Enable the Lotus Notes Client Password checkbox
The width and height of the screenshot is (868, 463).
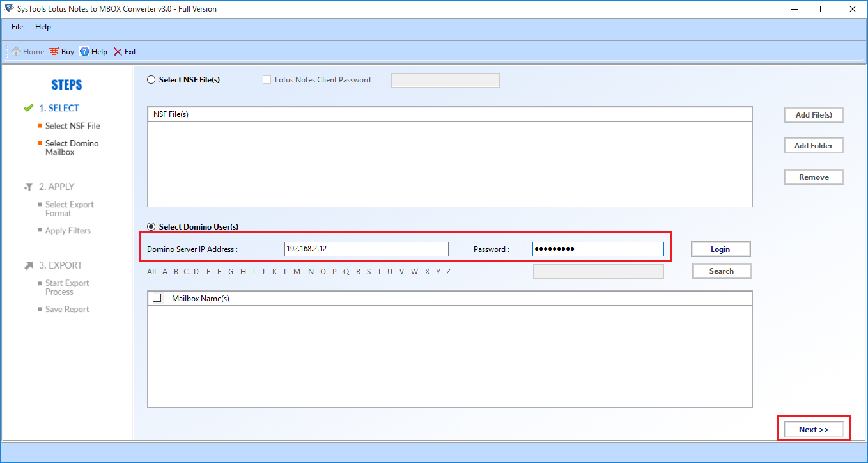267,80
